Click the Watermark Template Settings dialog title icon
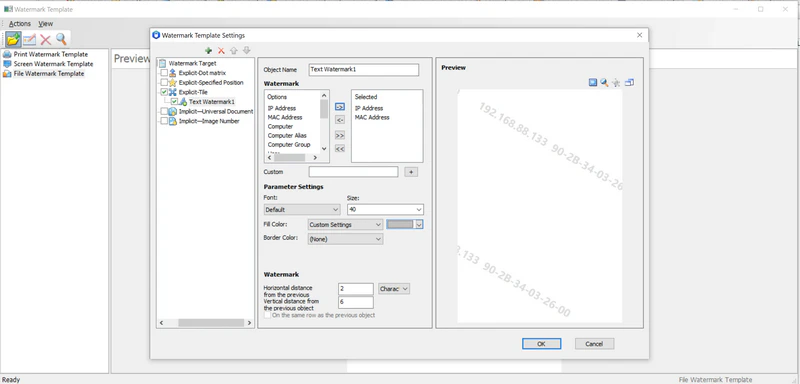This screenshot has height=384, width=800. 156,35
